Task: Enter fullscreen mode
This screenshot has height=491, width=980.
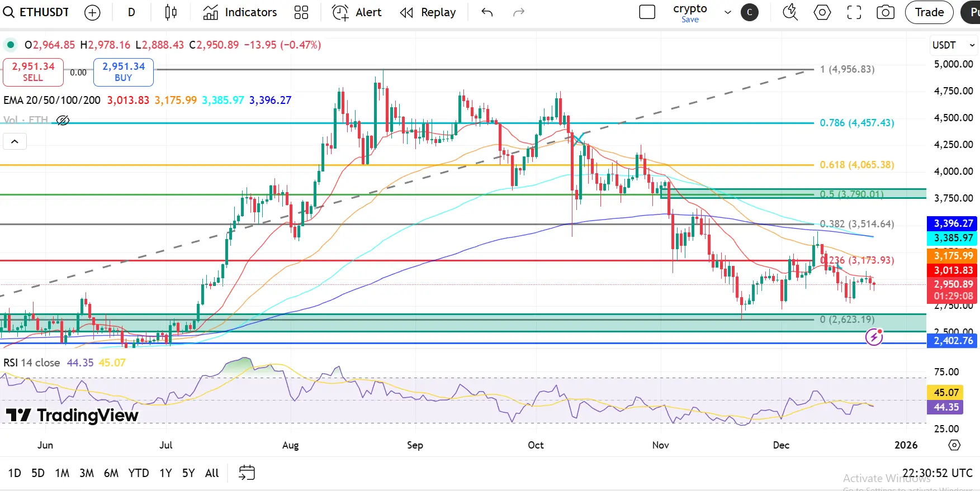Action: click(x=854, y=12)
